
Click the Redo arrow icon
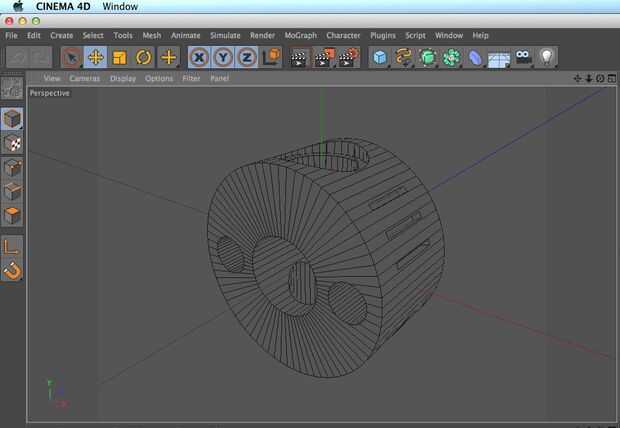point(41,57)
